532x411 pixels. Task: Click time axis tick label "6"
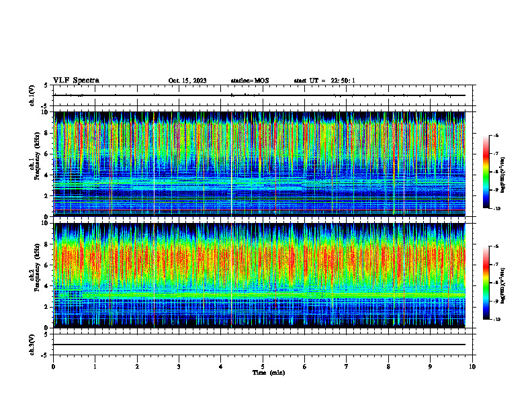click(x=305, y=367)
